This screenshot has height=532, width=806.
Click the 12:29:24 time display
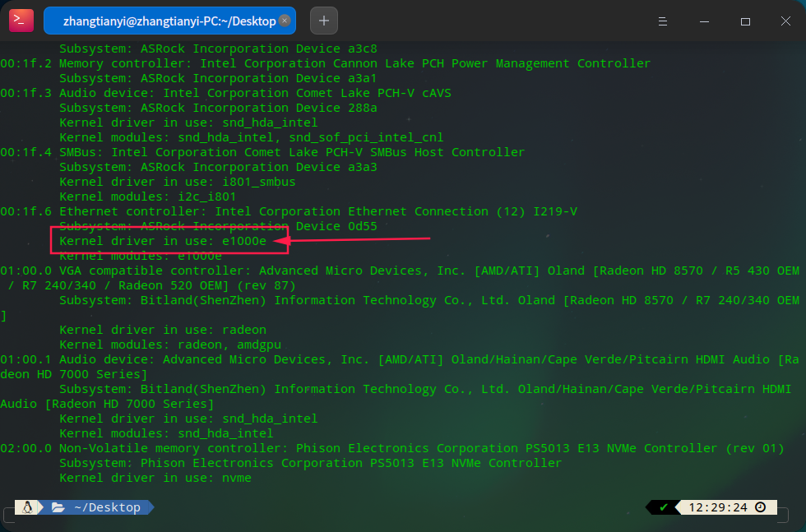(x=718, y=507)
